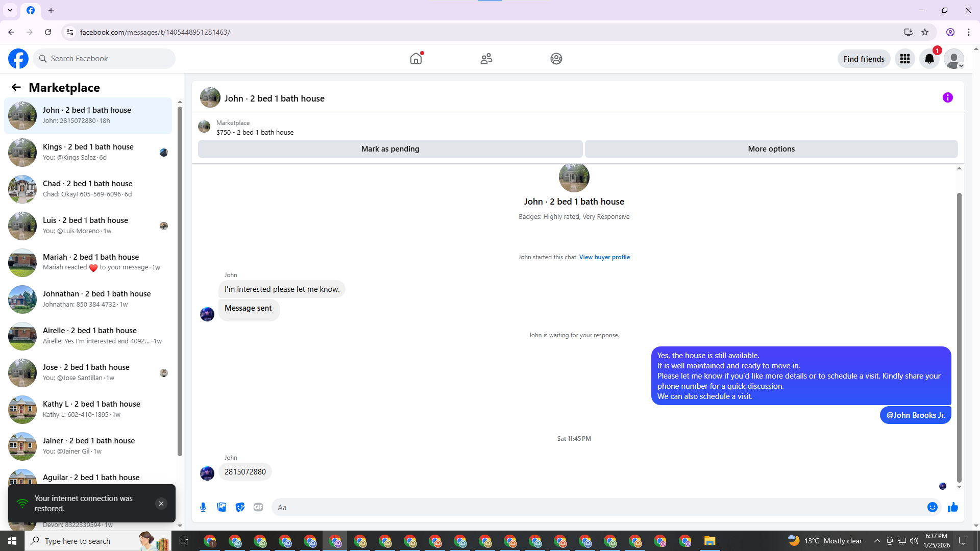
Task: Click the Facebook logo
Action: coord(18,59)
